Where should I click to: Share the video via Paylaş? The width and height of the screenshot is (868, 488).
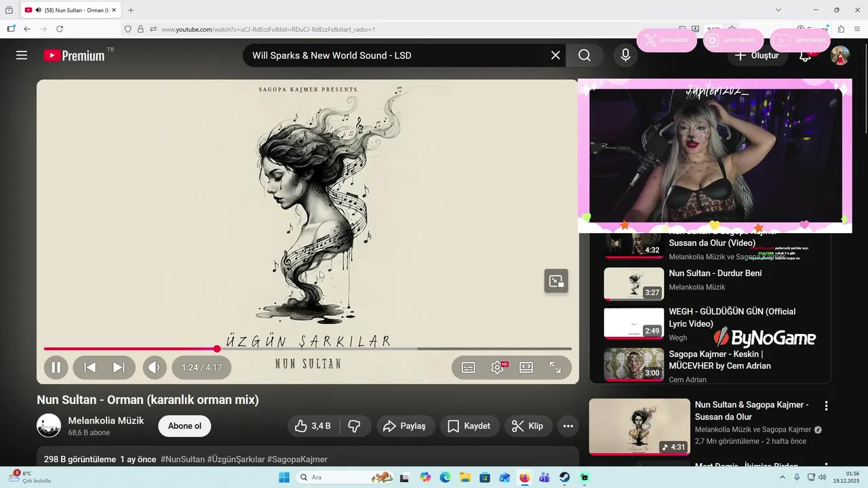[406, 426]
